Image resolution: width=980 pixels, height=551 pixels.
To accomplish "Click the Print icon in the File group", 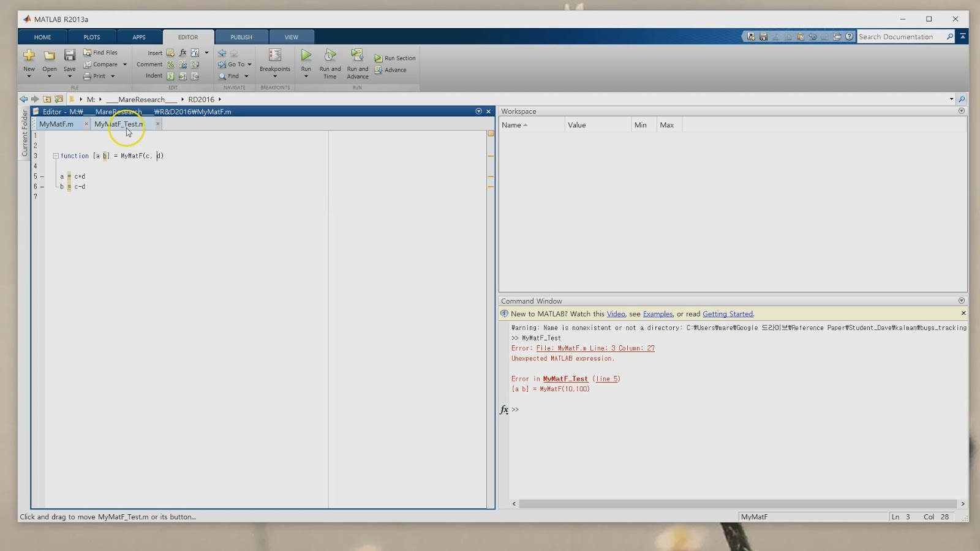I will point(87,76).
